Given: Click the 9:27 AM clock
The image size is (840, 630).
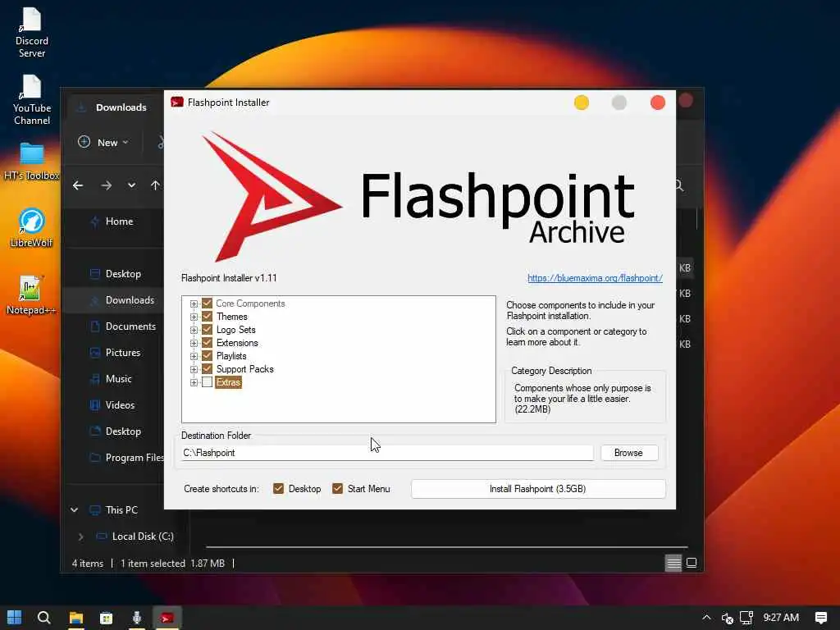Looking at the screenshot, I should pos(781,618).
